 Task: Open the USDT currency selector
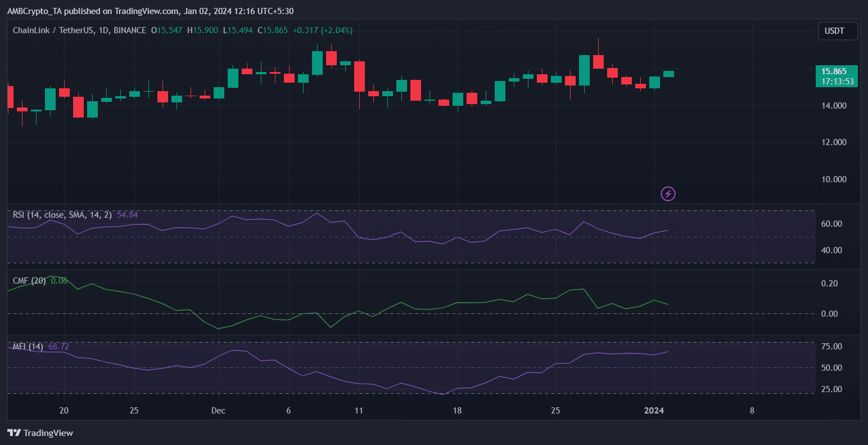[838, 31]
